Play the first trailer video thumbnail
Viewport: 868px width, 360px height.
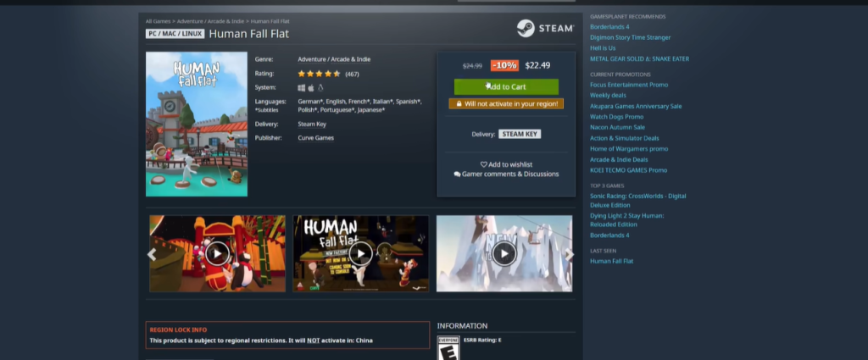click(x=218, y=253)
